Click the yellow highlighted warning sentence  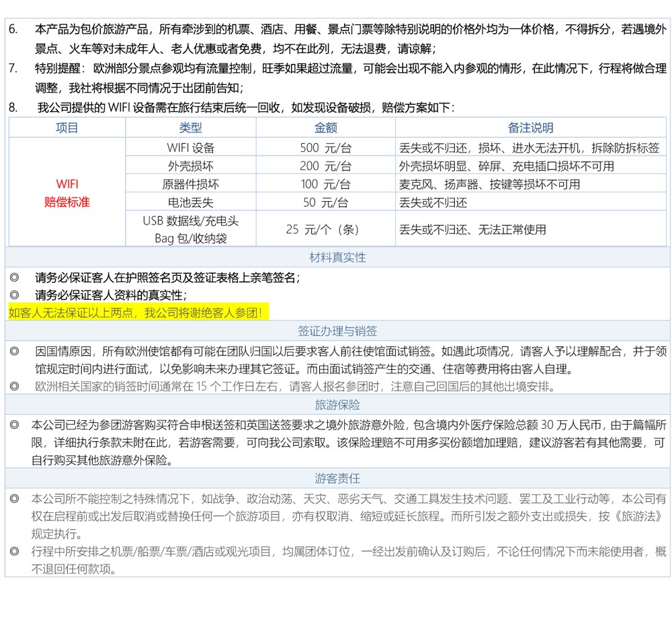138,313
